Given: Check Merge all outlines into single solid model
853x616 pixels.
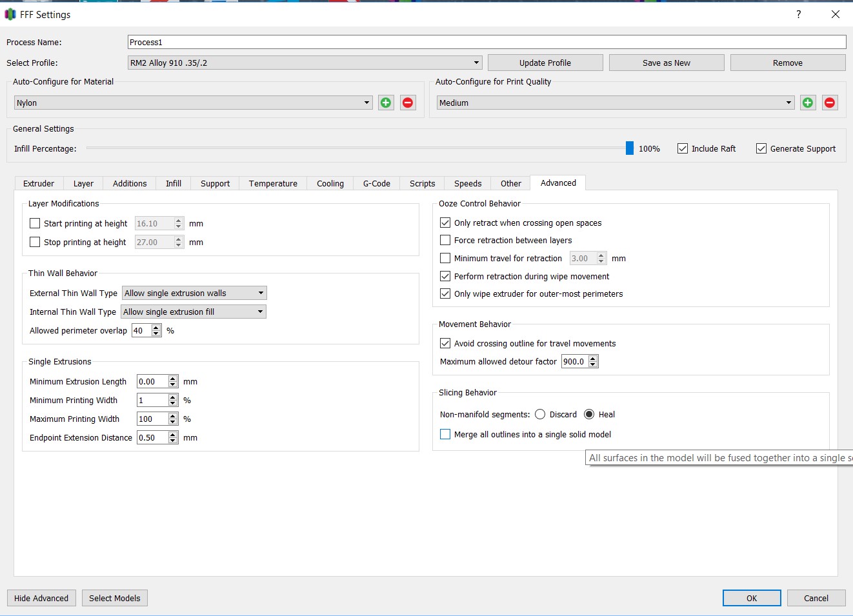Looking at the screenshot, I should pyautogui.click(x=445, y=434).
